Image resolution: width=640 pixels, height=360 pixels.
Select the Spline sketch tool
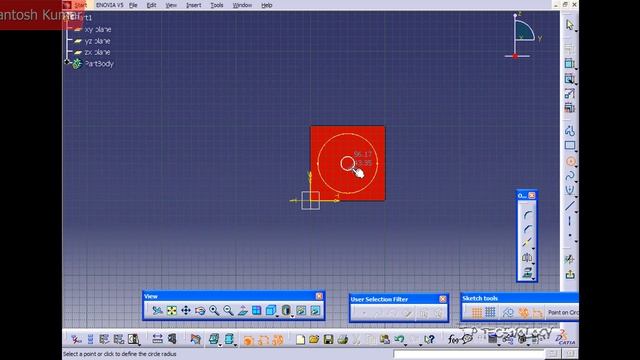[x=570, y=176]
